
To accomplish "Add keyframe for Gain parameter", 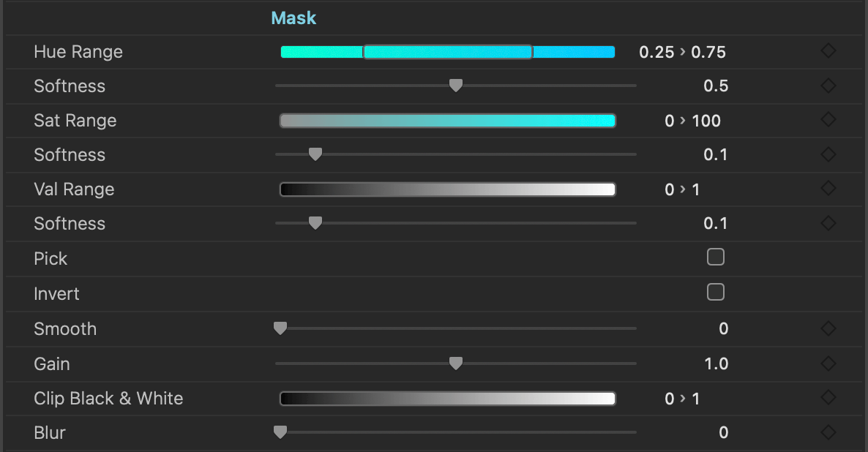I will click(828, 363).
